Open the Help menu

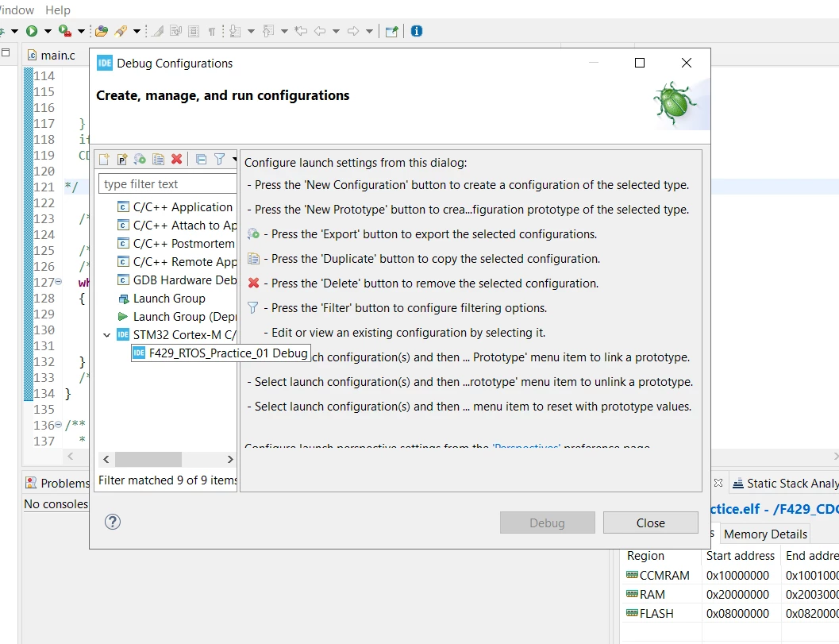pyautogui.click(x=58, y=10)
